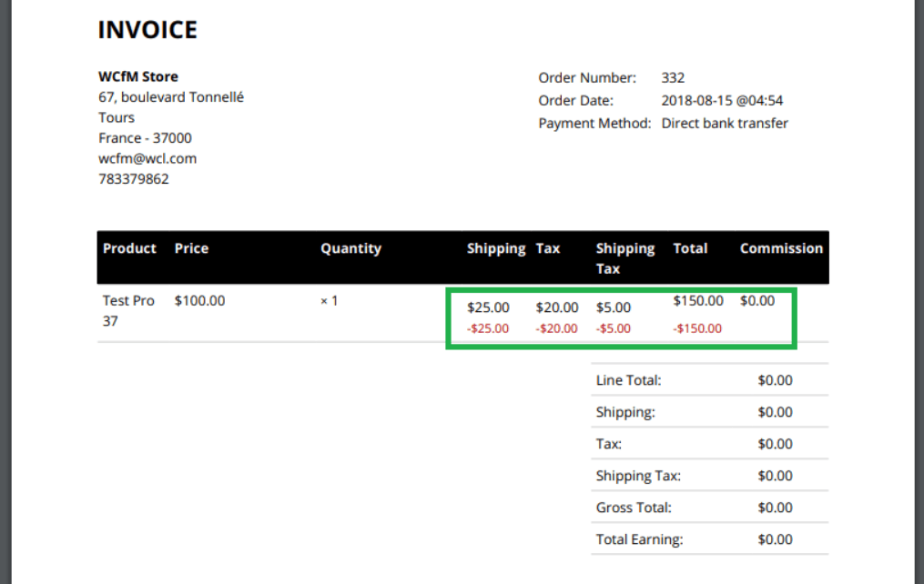The image size is (924, 584).
Task: Click the Line Total row value
Action: point(775,379)
